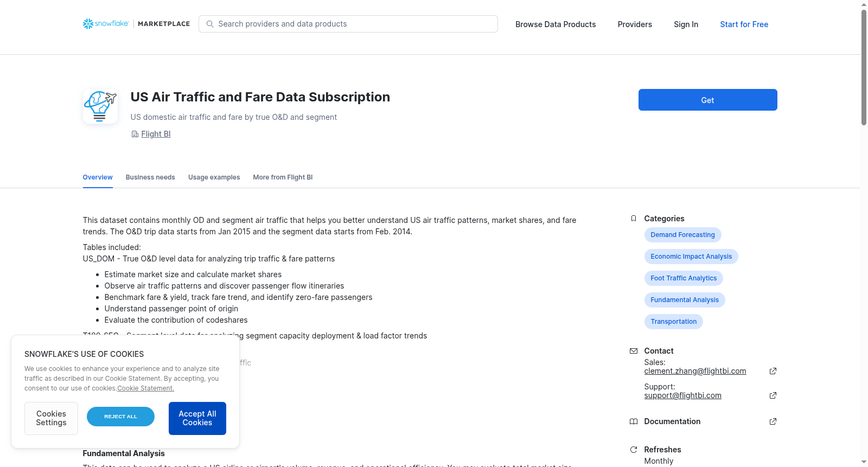Select More from Flight BI tab
The image size is (868, 467).
(283, 177)
